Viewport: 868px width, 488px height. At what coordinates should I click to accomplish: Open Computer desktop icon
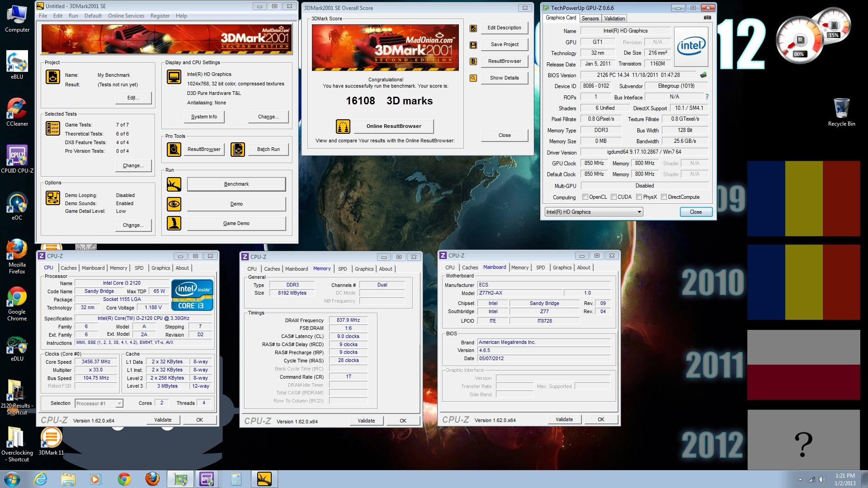(17, 19)
